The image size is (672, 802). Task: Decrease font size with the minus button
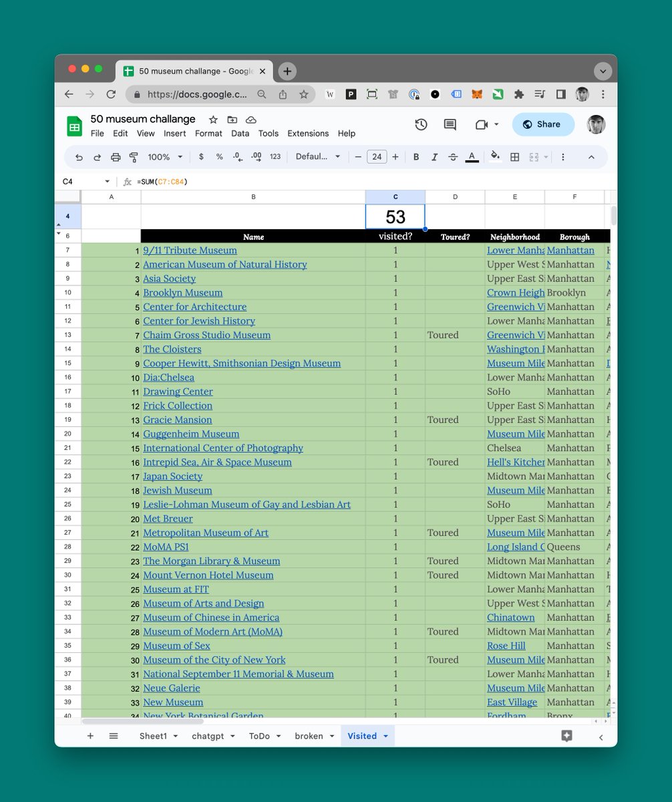point(358,157)
